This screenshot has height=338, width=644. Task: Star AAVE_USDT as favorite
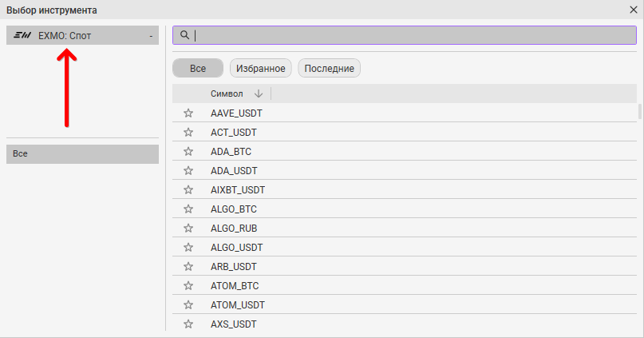pyautogui.click(x=188, y=113)
